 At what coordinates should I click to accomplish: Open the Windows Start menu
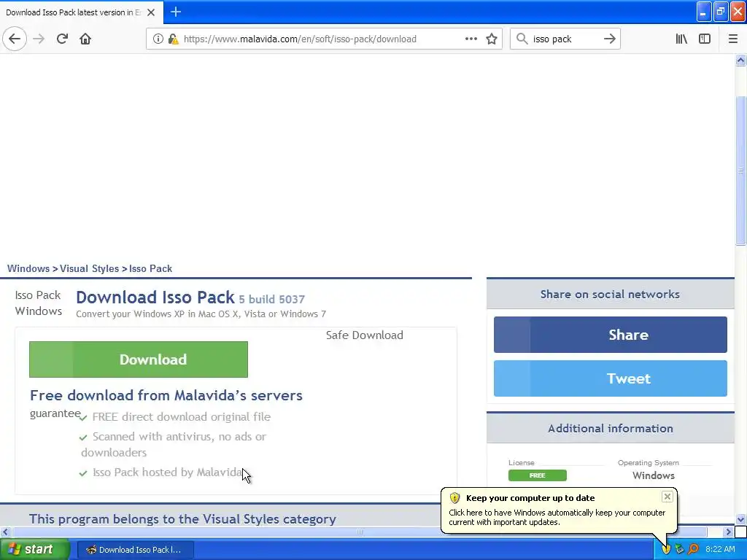coord(35,549)
